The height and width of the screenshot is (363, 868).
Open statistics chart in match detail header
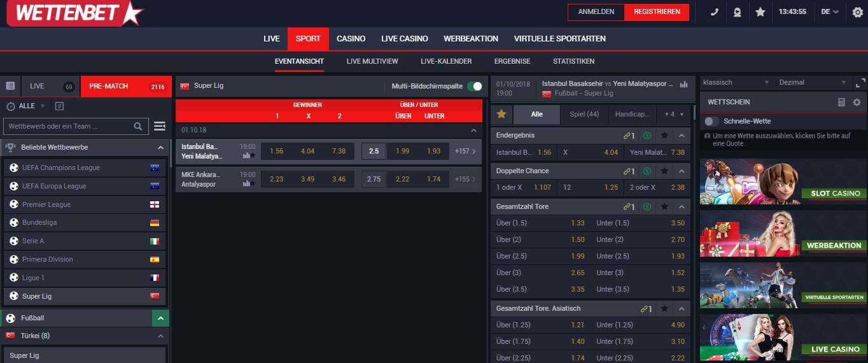tap(684, 84)
